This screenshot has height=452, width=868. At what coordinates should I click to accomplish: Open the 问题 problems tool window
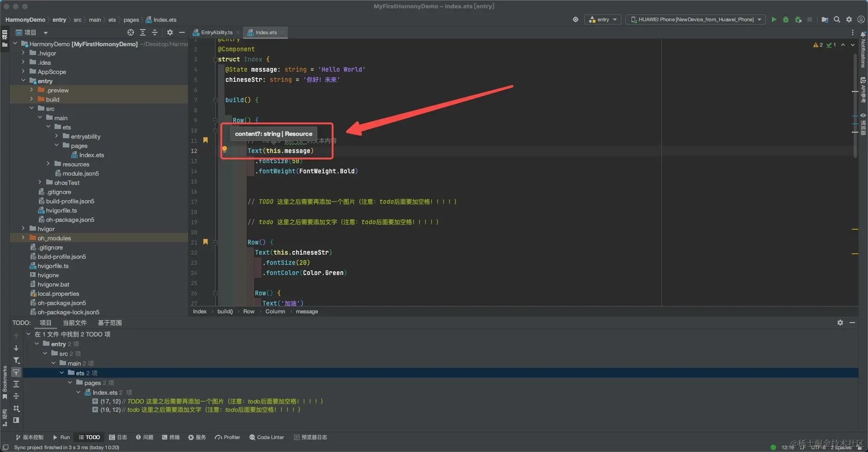coord(145,437)
